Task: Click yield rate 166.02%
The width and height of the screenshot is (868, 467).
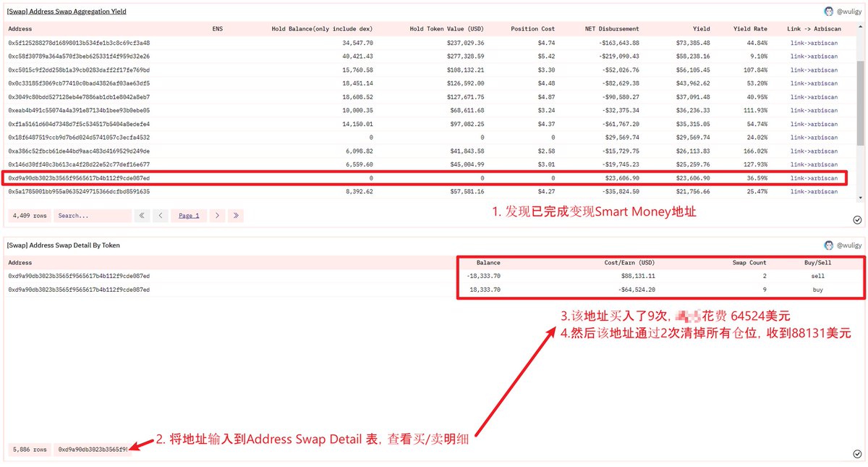Action: point(754,151)
